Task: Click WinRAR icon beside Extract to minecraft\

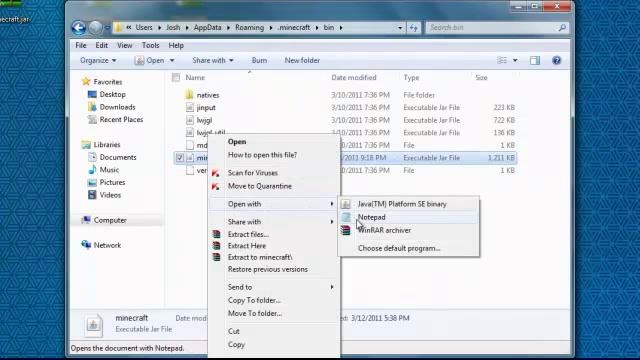Action: pyautogui.click(x=216, y=257)
